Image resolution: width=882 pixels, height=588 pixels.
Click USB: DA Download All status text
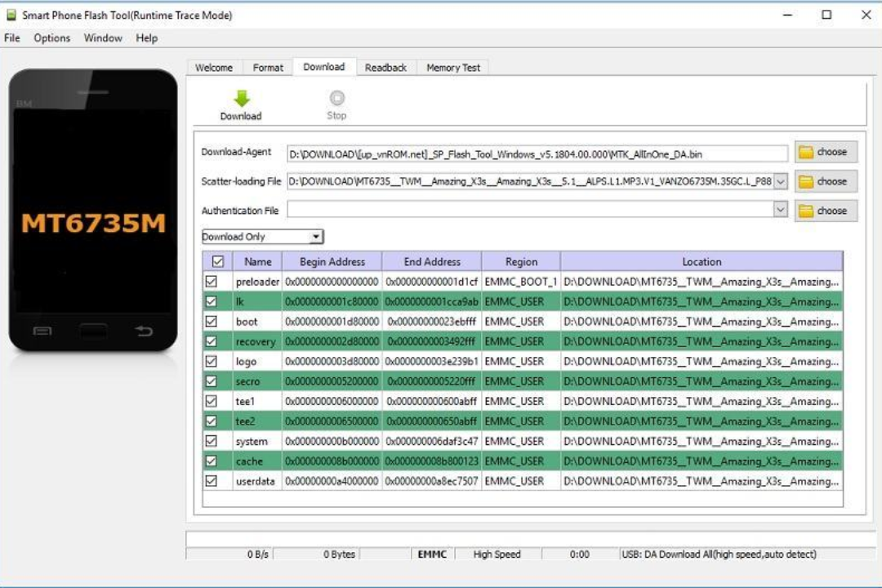coord(719,555)
